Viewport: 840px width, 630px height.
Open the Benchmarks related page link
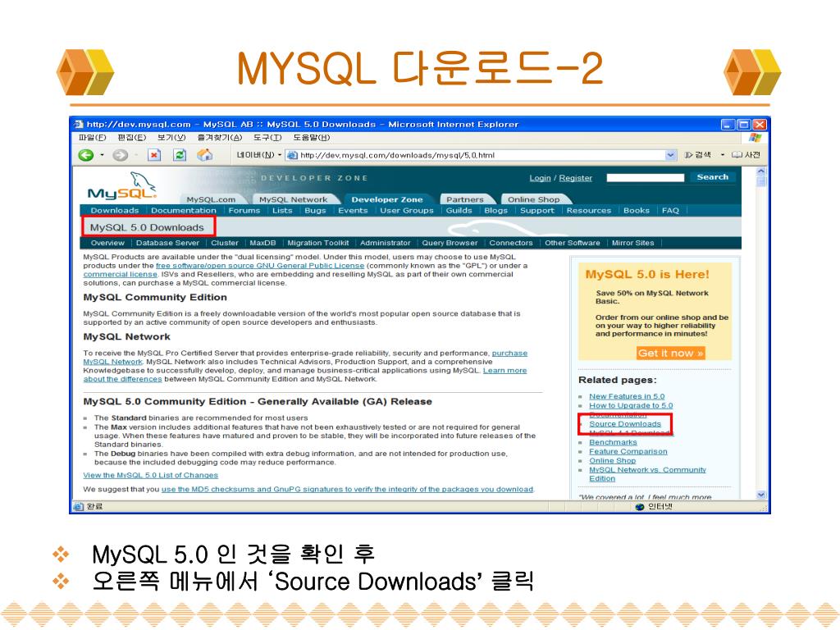pos(613,442)
